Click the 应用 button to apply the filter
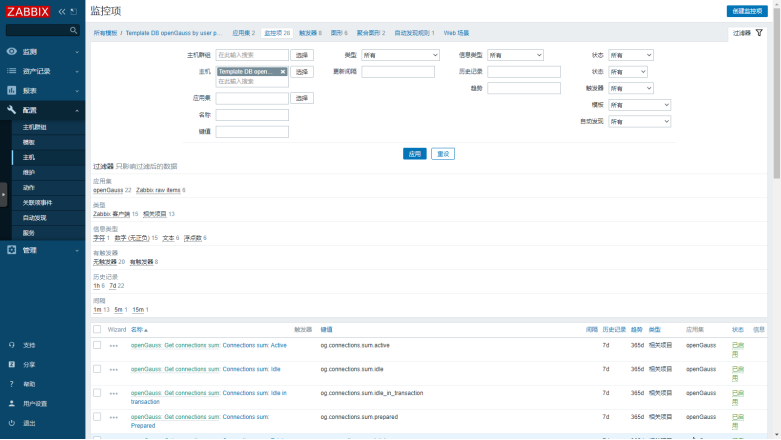The image size is (781, 440). 414,154
